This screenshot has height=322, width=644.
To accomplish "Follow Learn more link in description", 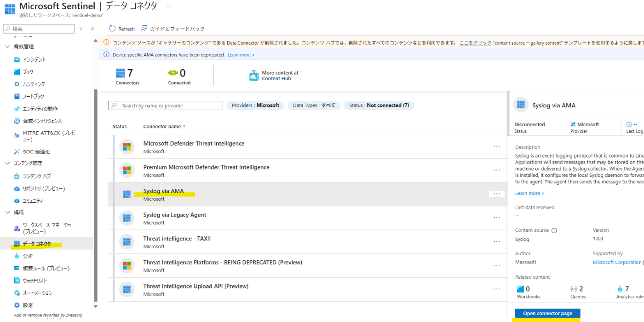I will pos(529,193).
